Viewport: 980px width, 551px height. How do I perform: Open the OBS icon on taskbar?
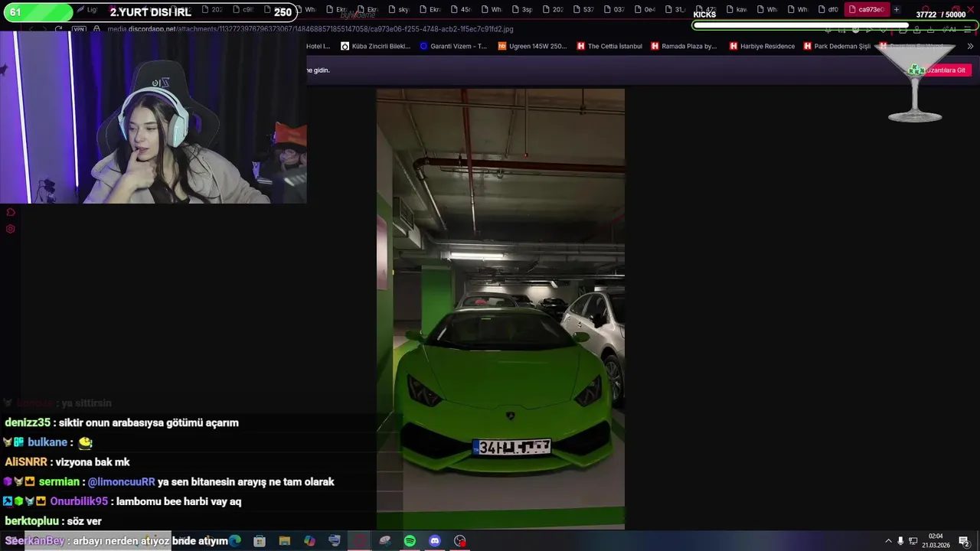[x=460, y=541]
